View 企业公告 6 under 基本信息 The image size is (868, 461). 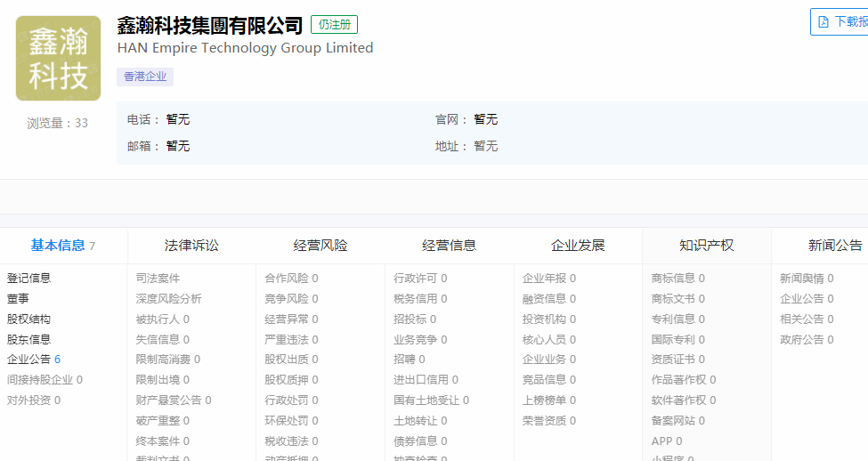(x=34, y=360)
